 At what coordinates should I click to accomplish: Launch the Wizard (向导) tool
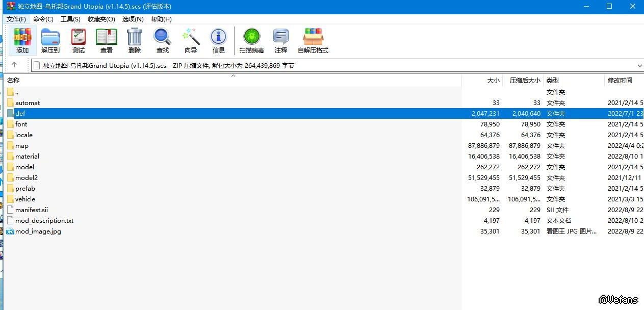coord(191,40)
